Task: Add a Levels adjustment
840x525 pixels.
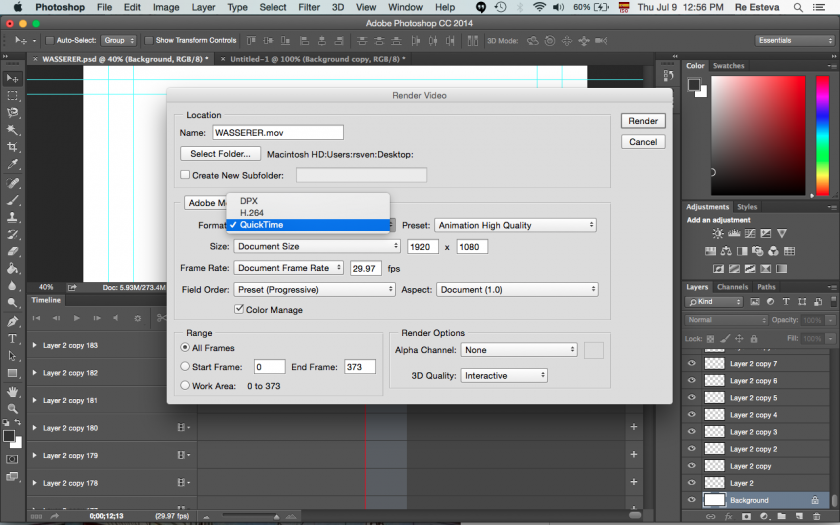Action: pyautogui.click(x=734, y=234)
